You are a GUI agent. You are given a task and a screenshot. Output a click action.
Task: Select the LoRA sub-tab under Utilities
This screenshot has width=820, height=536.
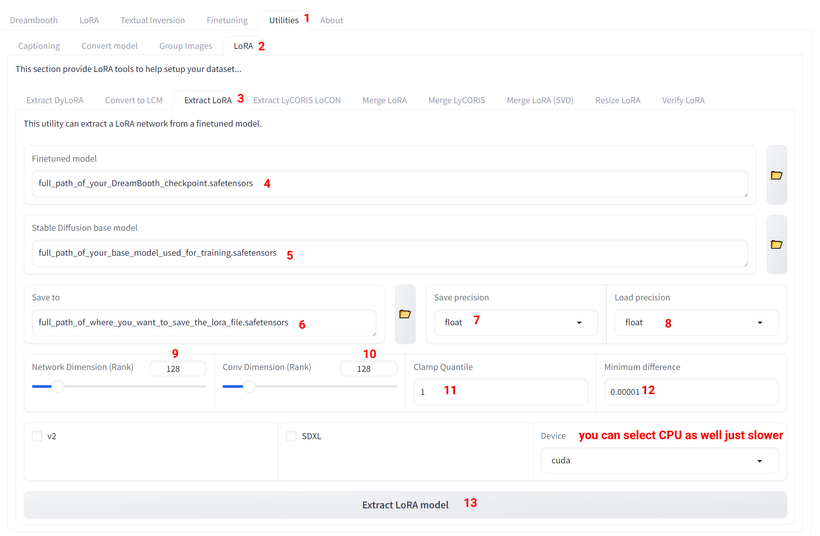[x=243, y=46]
